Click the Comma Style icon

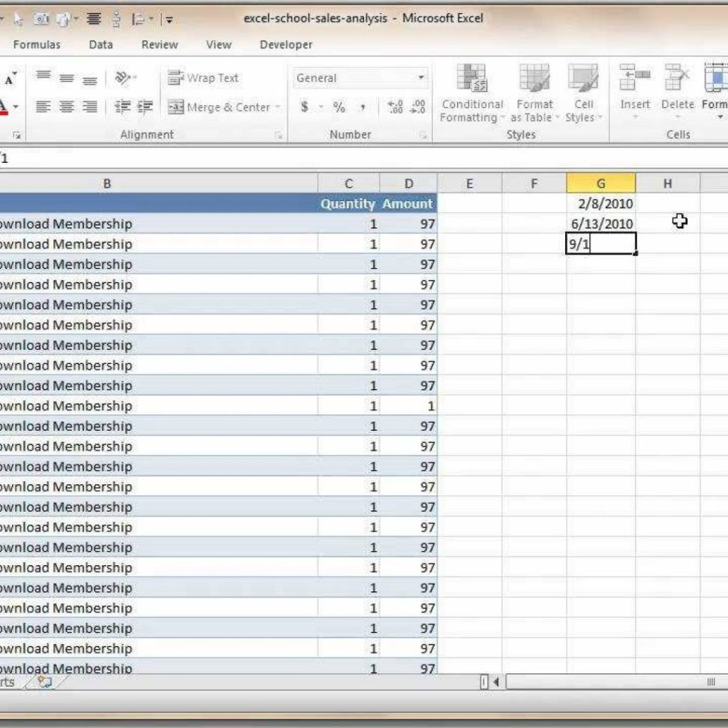coord(362,107)
